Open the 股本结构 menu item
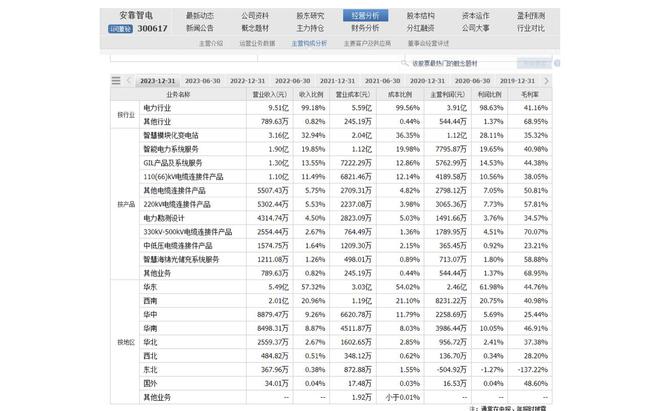660x411 pixels. tap(420, 16)
